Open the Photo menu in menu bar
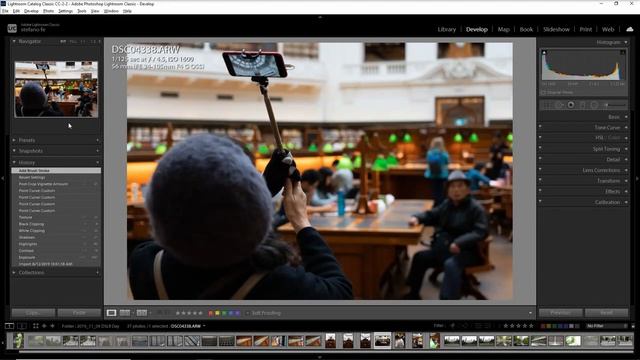The height and width of the screenshot is (360, 640). 49,11
